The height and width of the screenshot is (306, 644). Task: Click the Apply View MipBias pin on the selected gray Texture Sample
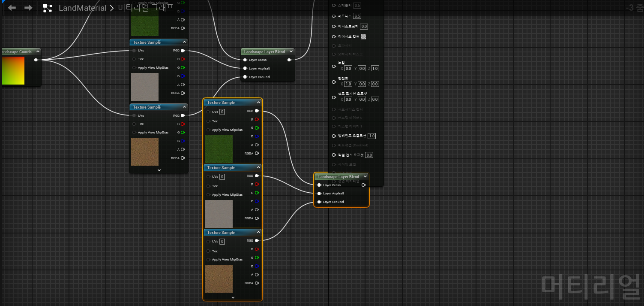[208, 194]
